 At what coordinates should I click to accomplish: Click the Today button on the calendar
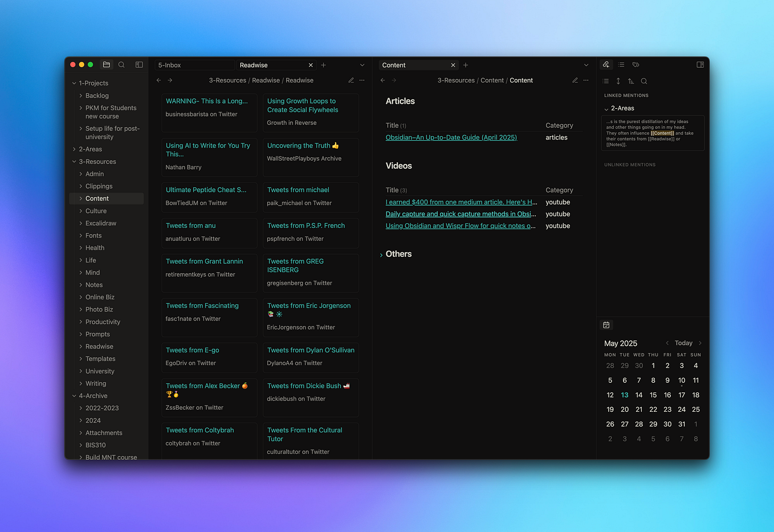tap(683, 343)
